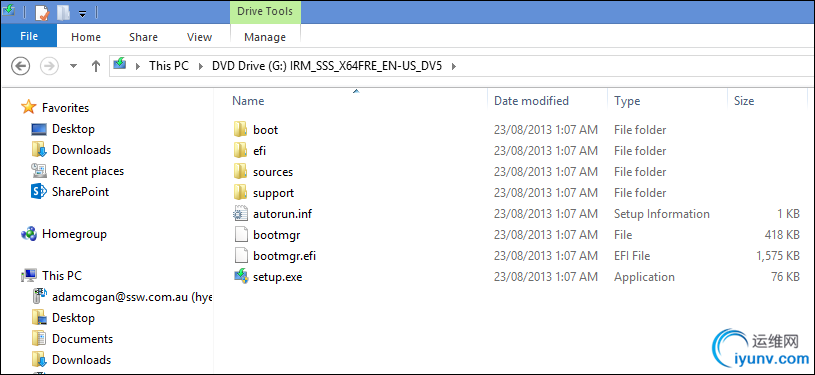Click the Forward navigation arrow
This screenshot has width=815, height=375.
49,66
